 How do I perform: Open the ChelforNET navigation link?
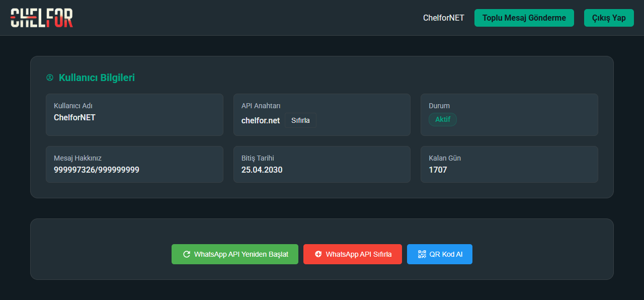[443, 18]
